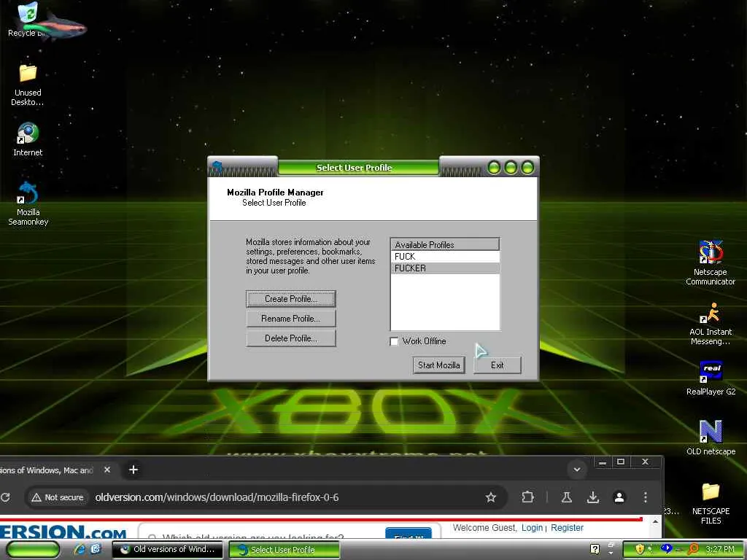Select the Select User Profile taskbar item
This screenshot has height=560, width=747.
[285, 550]
